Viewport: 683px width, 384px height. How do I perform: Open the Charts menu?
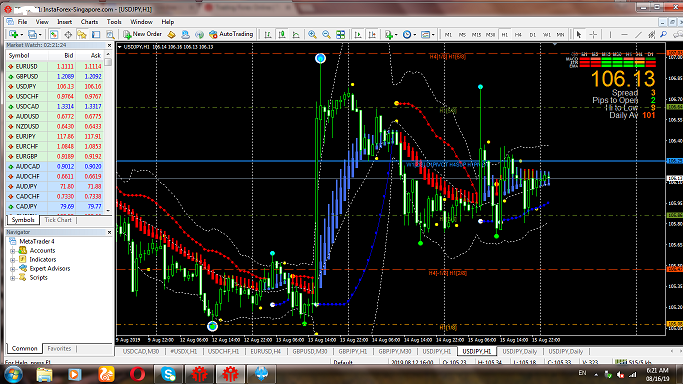point(89,22)
